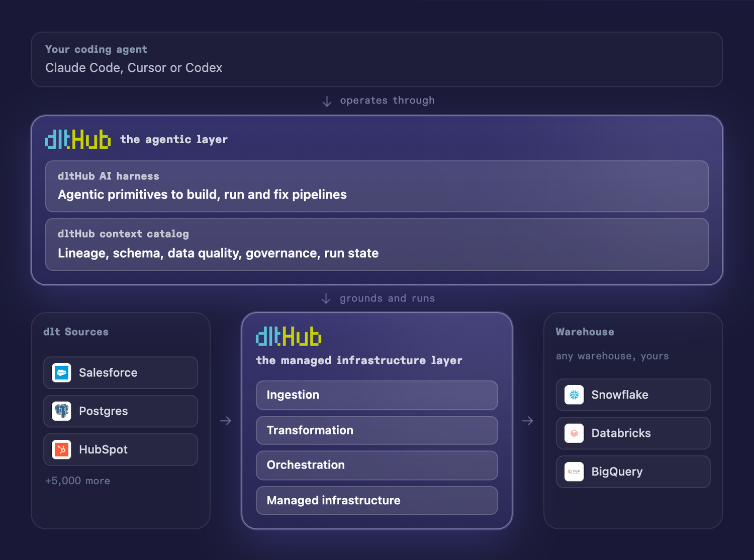This screenshot has height=560, width=754.
Task: Click the "Salesforce" source name
Action: [x=108, y=373]
